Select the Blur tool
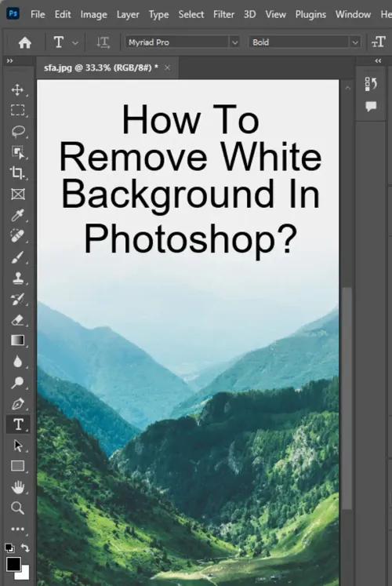Image resolution: width=392 pixels, height=586 pixels. pyautogui.click(x=17, y=362)
